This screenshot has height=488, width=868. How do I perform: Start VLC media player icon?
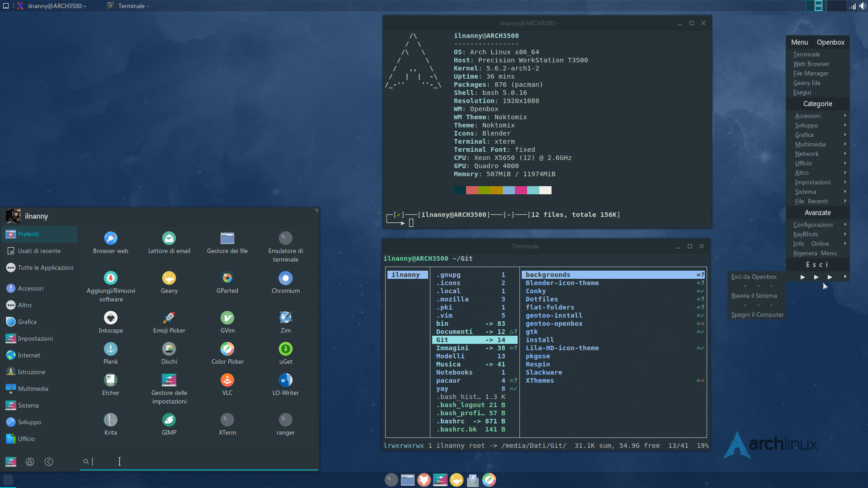[x=227, y=380]
